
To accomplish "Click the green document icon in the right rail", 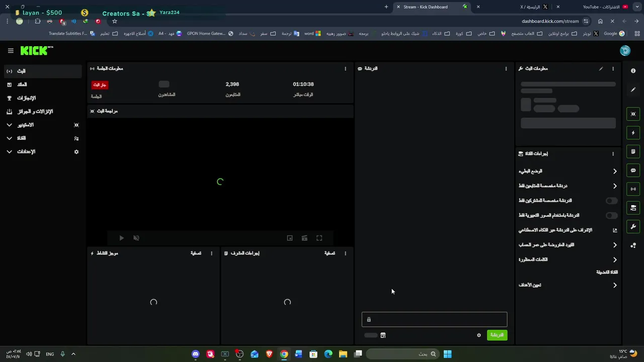I will click(x=633, y=151).
